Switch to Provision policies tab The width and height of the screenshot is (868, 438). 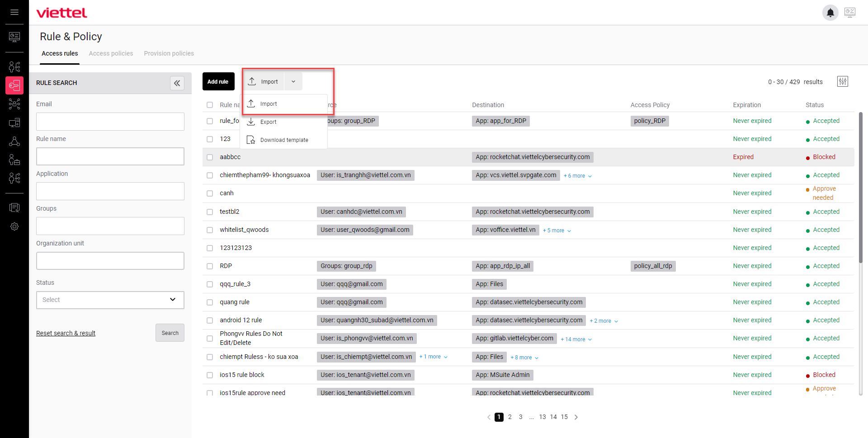169,53
